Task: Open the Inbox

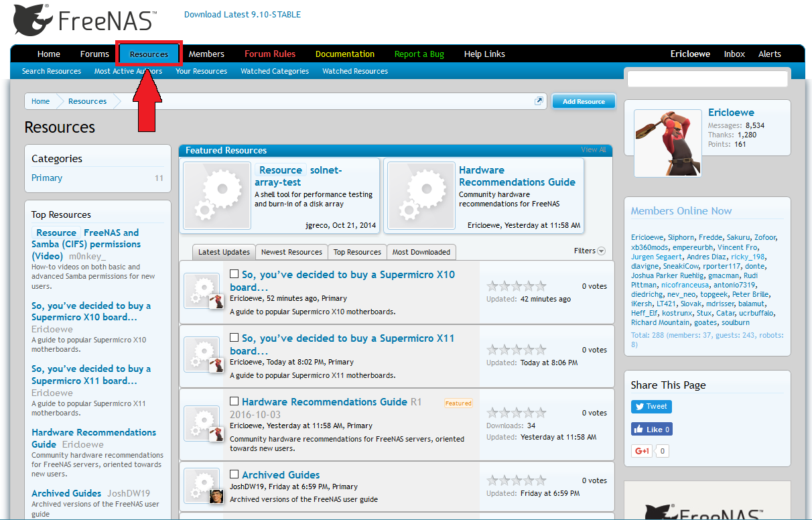Action: pos(734,54)
